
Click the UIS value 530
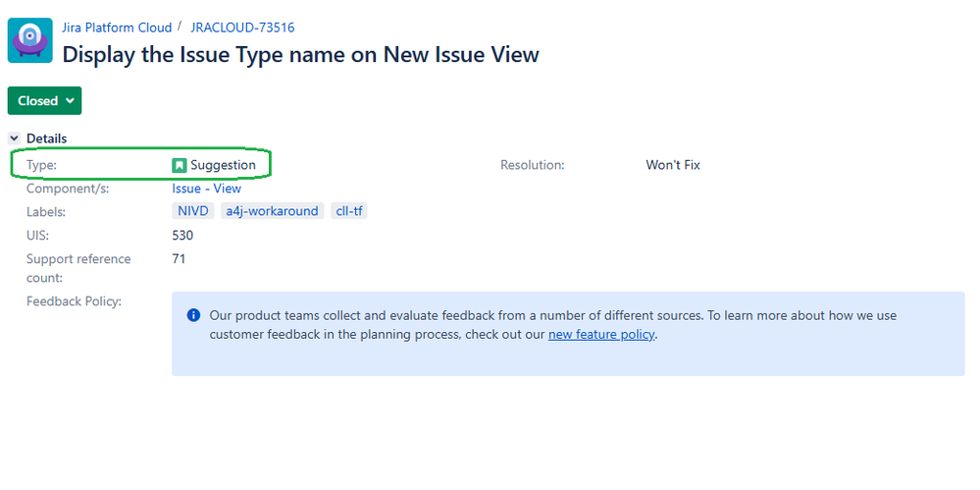pyautogui.click(x=182, y=236)
